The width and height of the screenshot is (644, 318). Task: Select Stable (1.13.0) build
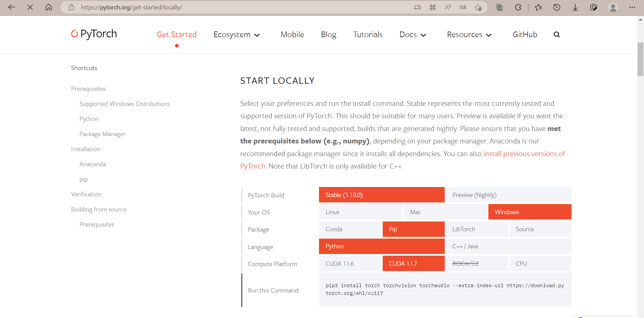(x=382, y=195)
